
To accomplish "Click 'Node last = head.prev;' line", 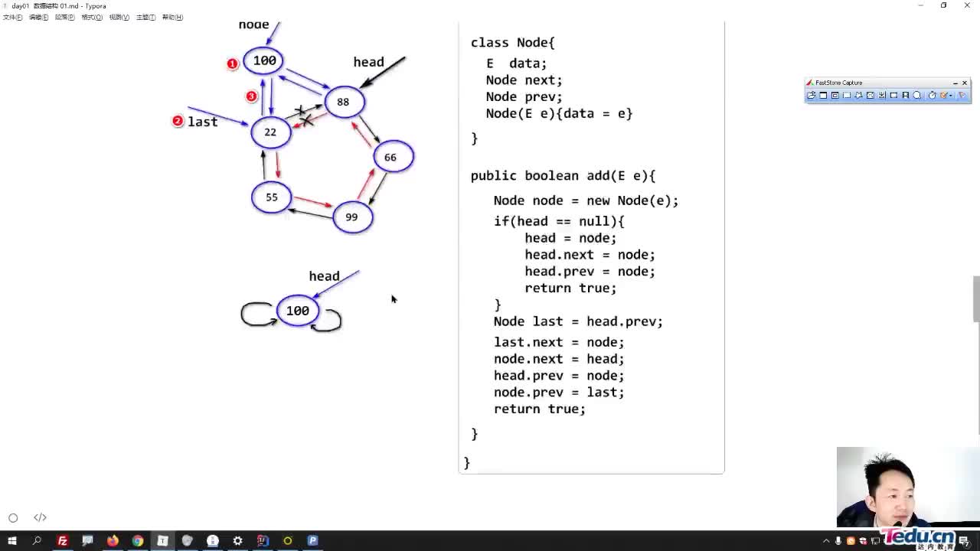I will pos(578,321).
